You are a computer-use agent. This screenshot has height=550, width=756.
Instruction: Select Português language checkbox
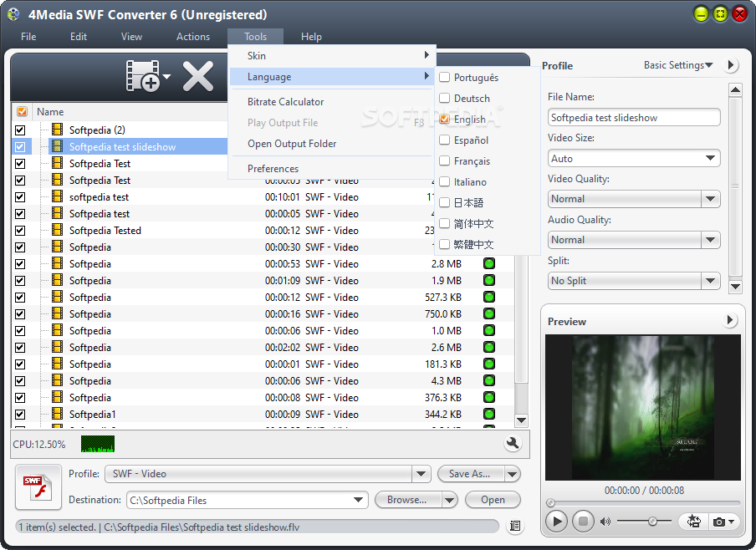click(x=445, y=77)
